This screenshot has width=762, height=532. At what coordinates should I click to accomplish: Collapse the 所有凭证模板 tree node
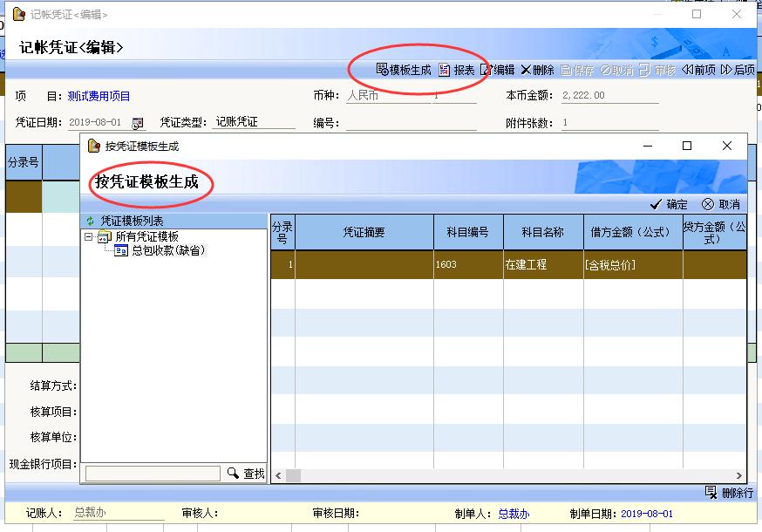89,236
